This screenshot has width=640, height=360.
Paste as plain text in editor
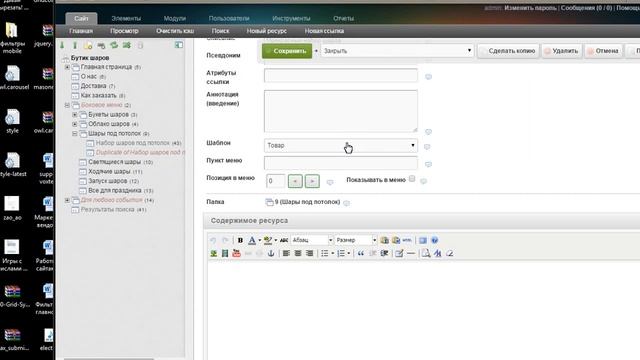tap(384, 240)
